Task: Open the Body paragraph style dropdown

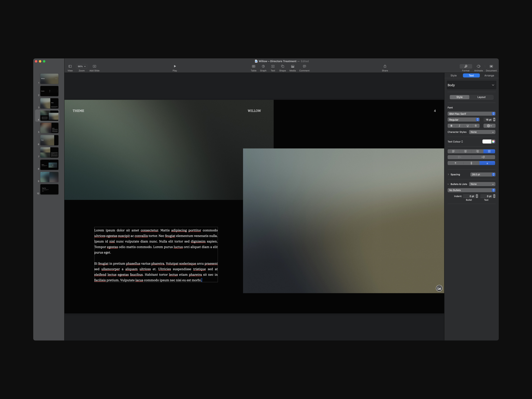Action: (x=471, y=85)
